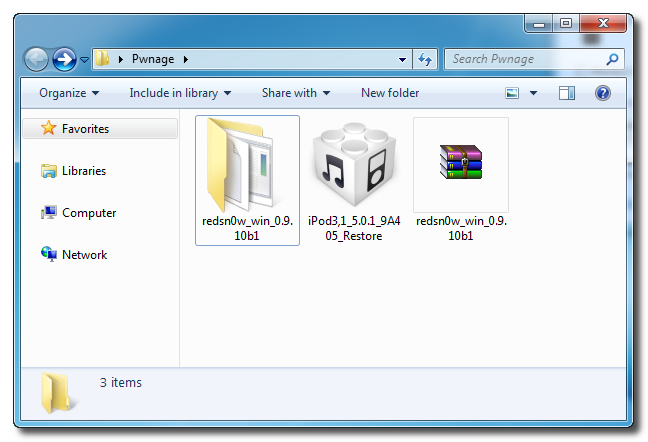Click the Libraries folder icon

point(49,171)
